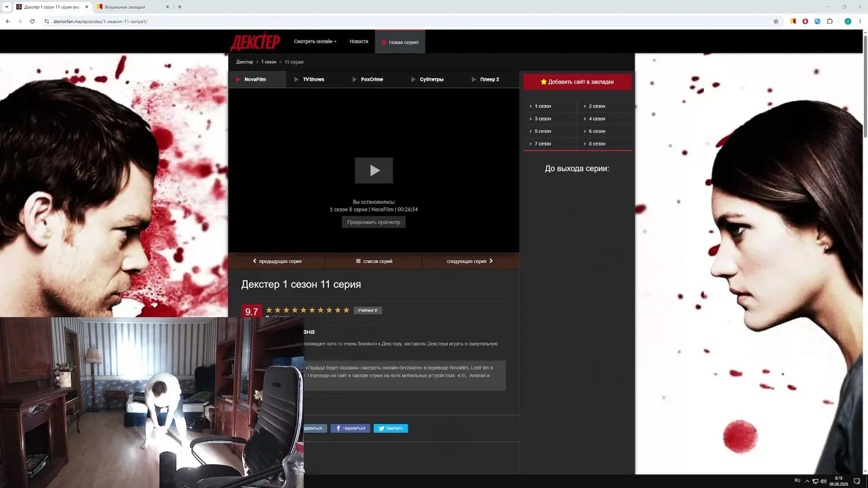
Task: Click the red Opera-style extension icon
Action: coord(805,21)
